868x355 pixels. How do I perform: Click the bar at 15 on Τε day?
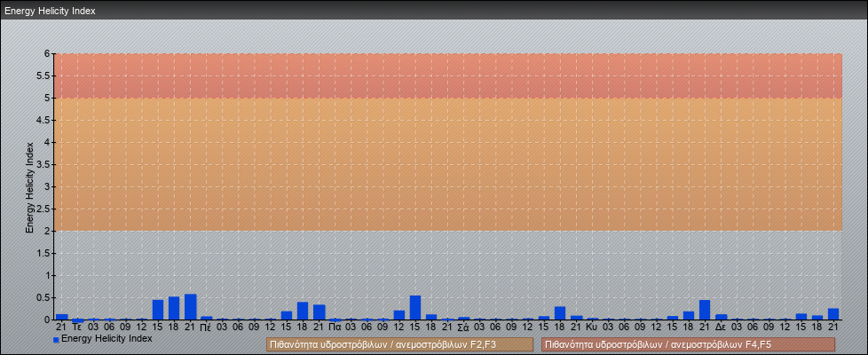click(158, 310)
